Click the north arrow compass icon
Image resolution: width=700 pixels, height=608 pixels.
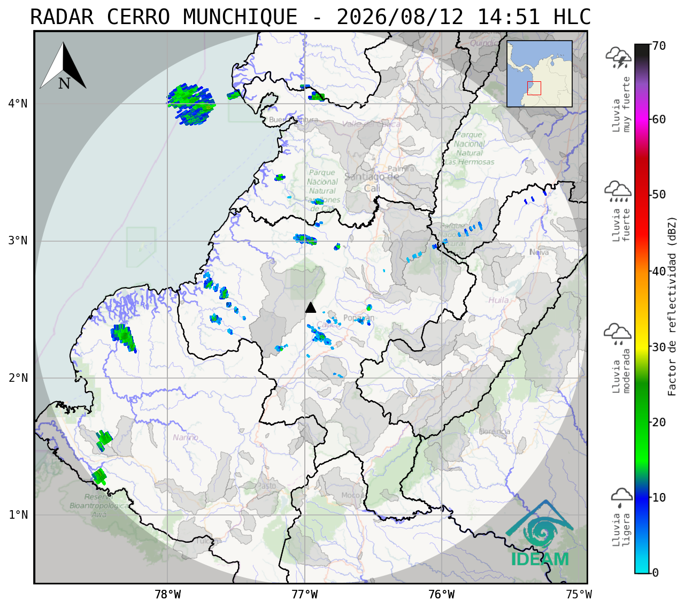(63, 66)
